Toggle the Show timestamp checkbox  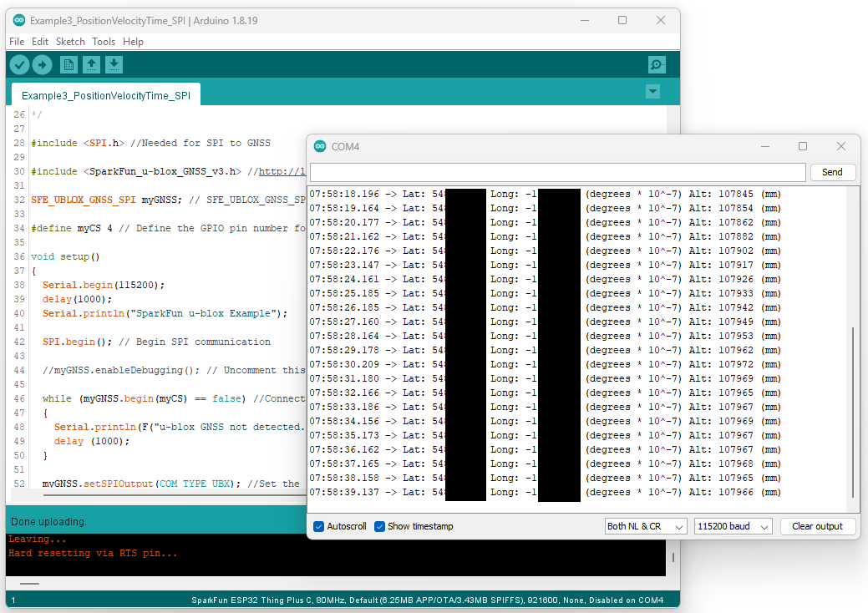coord(379,526)
